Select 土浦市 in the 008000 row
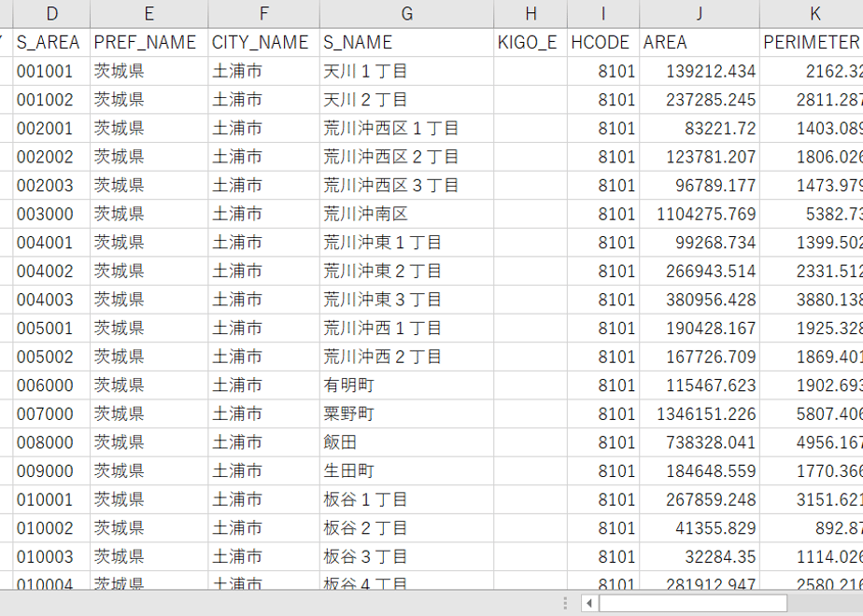Screen dimensions: 863x616 (264, 442)
